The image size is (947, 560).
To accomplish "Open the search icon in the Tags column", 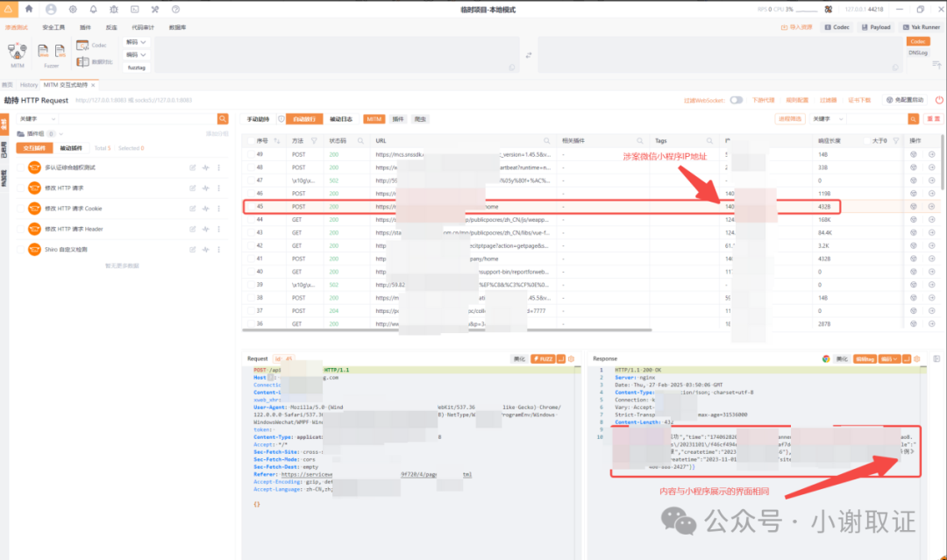I will coord(709,140).
